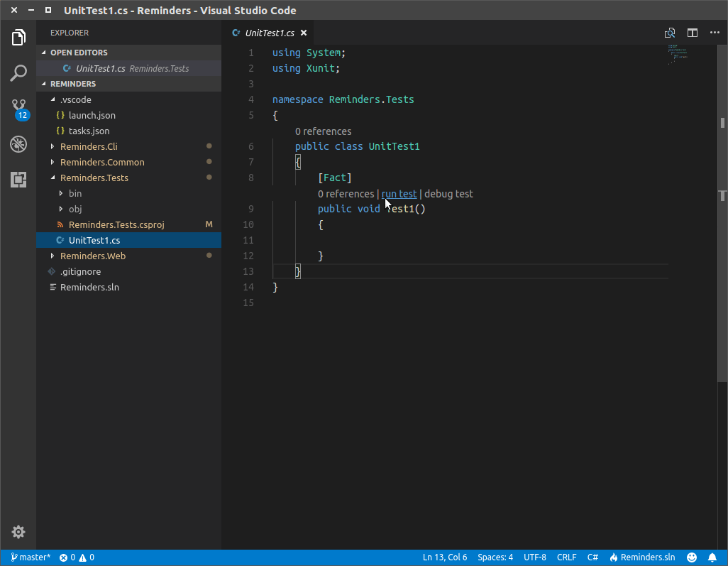The height and width of the screenshot is (566, 728).
Task: Click the Explorer icon in the Activity Bar
Action: click(18, 37)
